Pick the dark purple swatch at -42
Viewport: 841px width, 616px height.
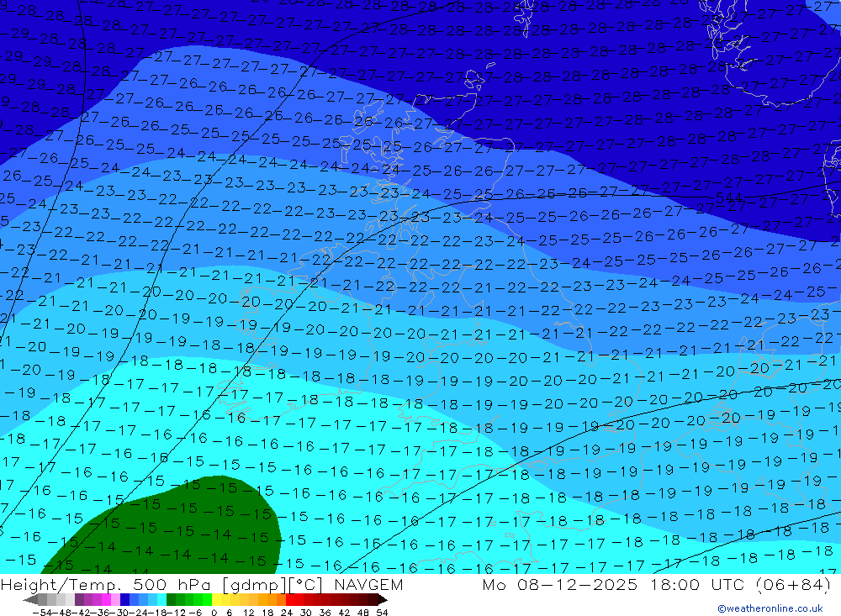click(79, 600)
